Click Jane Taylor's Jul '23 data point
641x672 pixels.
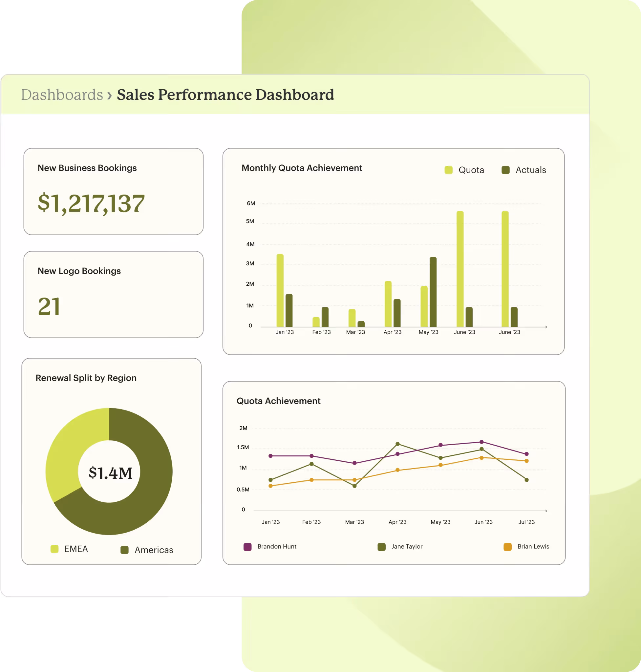(x=526, y=480)
